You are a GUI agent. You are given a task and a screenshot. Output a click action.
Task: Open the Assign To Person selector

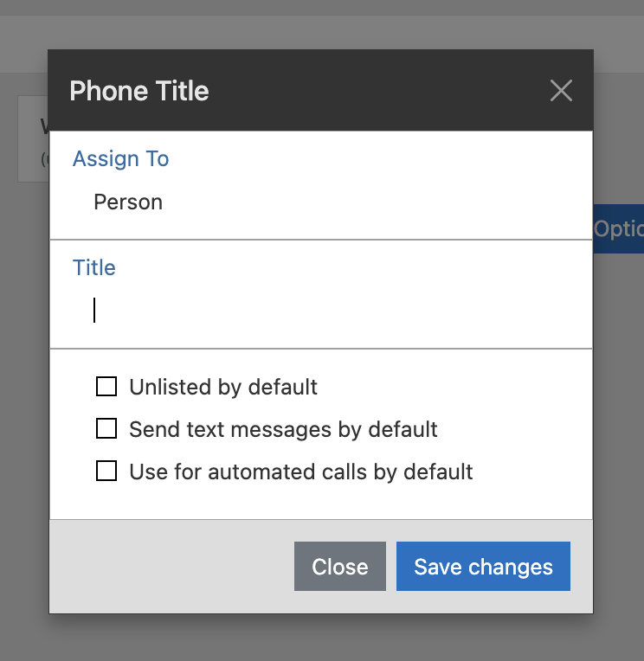(x=128, y=202)
